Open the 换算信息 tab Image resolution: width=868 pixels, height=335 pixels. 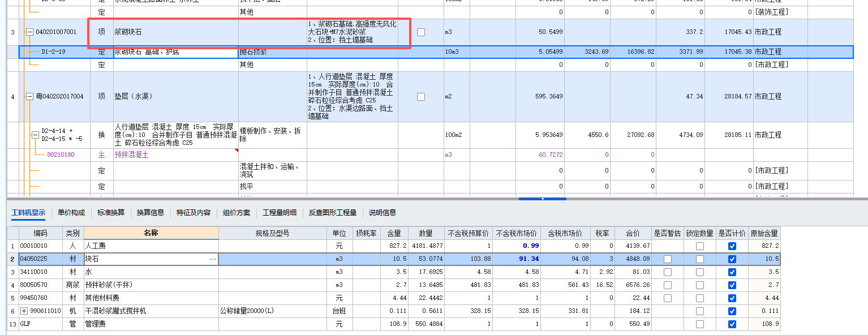click(x=151, y=213)
